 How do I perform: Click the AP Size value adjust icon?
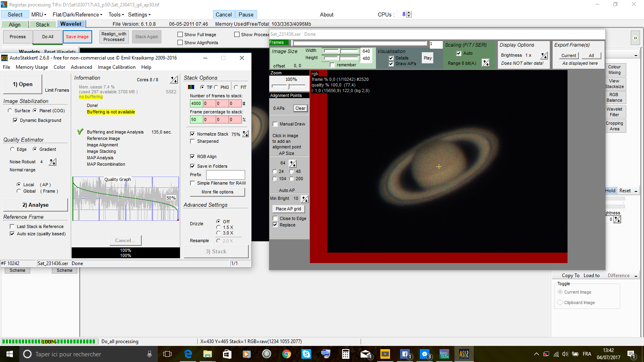[x=293, y=163]
